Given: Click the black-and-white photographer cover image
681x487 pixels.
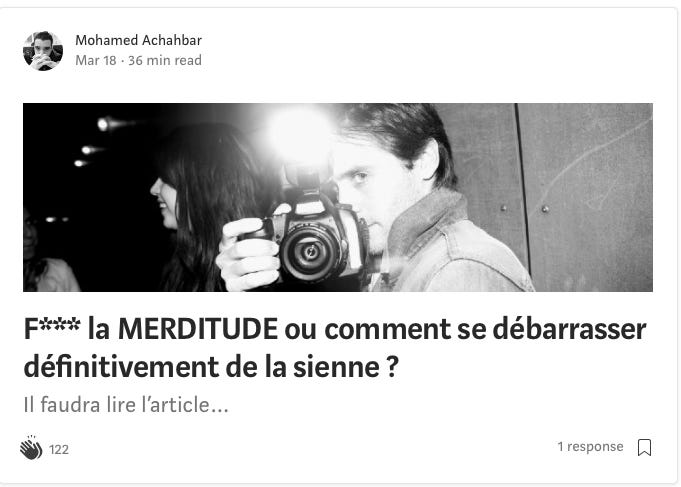Looking at the screenshot, I should [337, 197].
